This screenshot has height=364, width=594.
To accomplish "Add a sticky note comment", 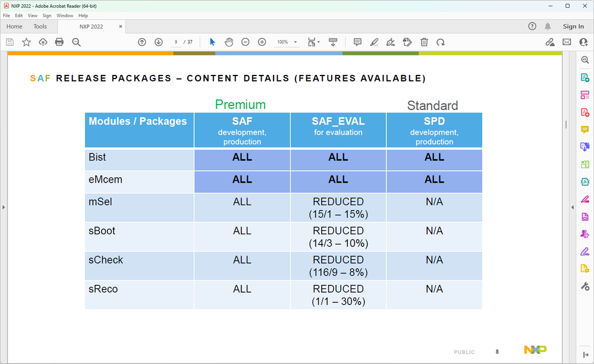I will click(357, 42).
